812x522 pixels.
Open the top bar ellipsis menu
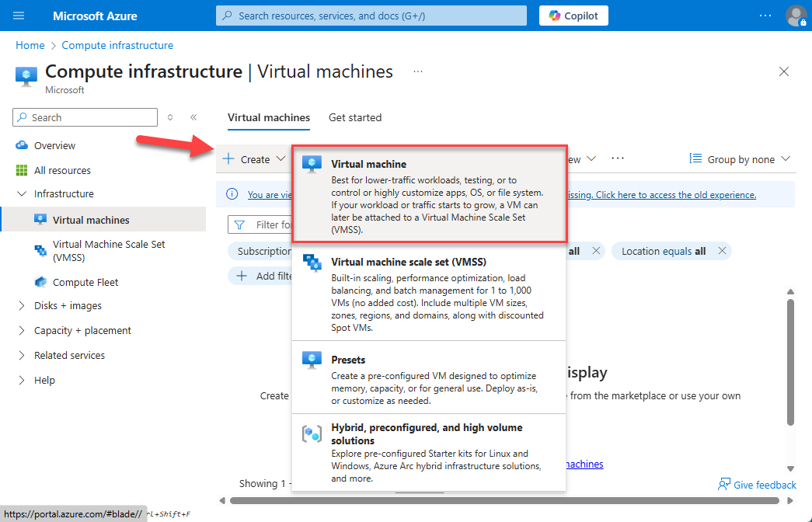tap(765, 16)
